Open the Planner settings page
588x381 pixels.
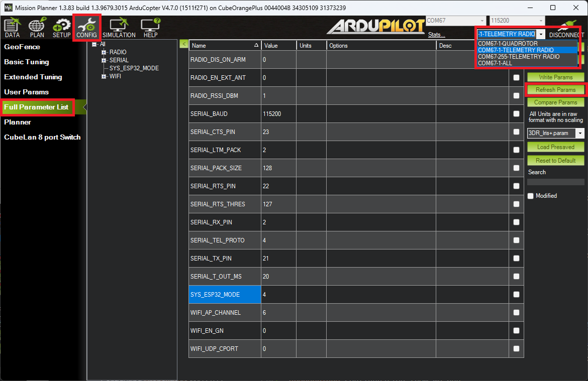tap(17, 122)
